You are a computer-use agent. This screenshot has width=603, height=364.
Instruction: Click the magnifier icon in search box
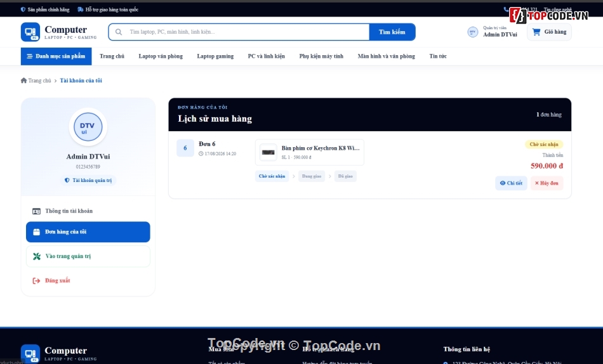[119, 32]
